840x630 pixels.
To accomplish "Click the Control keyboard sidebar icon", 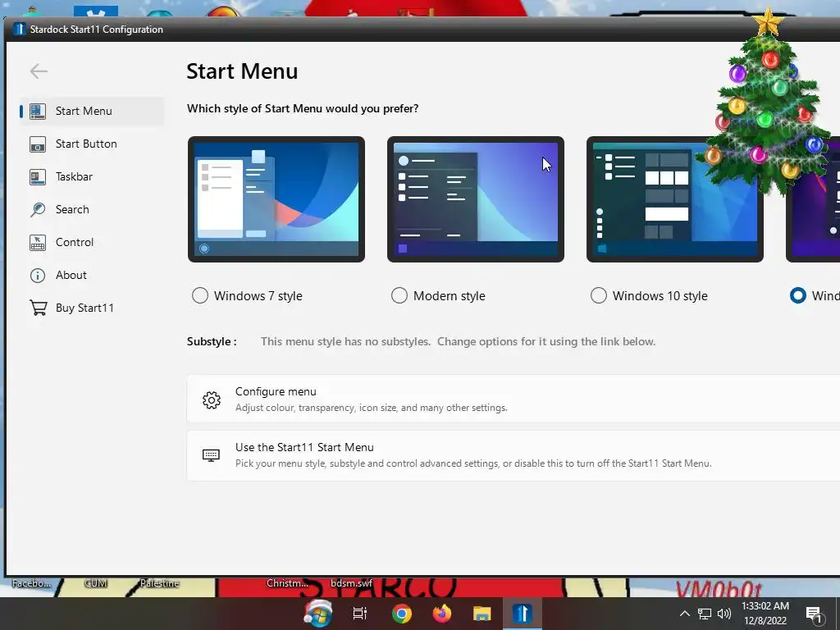I will pyautogui.click(x=38, y=242).
